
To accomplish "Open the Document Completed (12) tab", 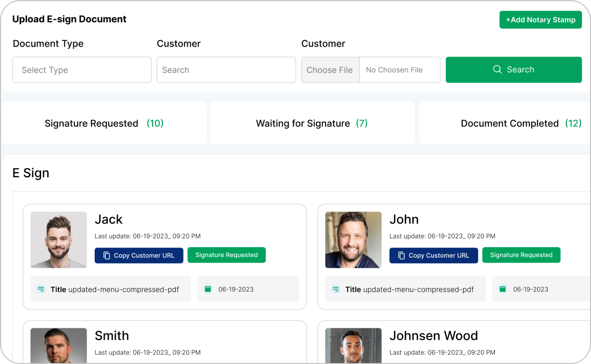I will click(521, 123).
